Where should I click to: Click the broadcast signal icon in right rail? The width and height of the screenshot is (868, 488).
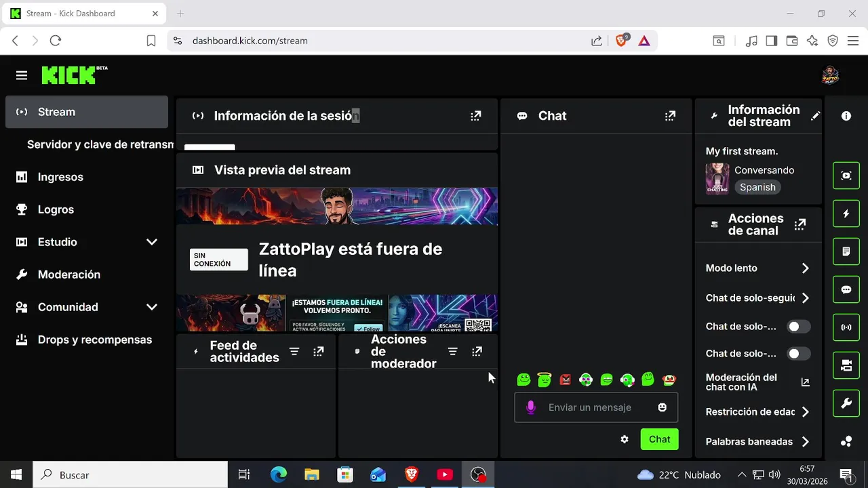point(846,327)
